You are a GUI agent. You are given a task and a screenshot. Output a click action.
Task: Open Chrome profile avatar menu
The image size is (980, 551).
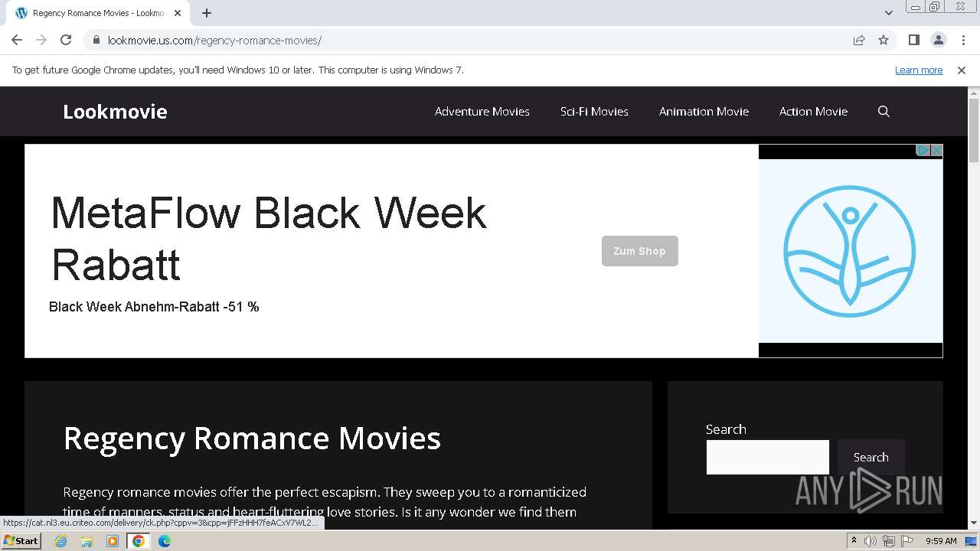(x=938, y=40)
